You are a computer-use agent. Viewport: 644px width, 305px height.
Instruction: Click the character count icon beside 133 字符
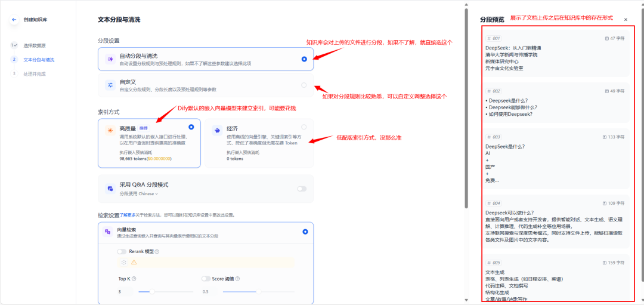tap(605, 137)
